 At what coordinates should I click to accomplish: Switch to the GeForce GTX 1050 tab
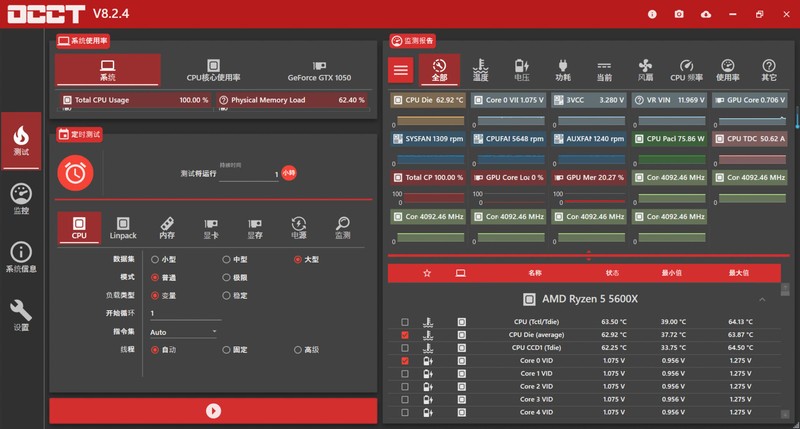coord(319,70)
